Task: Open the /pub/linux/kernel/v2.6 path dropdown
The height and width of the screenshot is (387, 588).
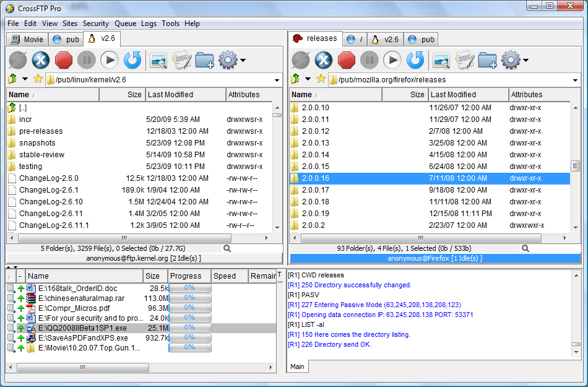Action: click(x=276, y=79)
